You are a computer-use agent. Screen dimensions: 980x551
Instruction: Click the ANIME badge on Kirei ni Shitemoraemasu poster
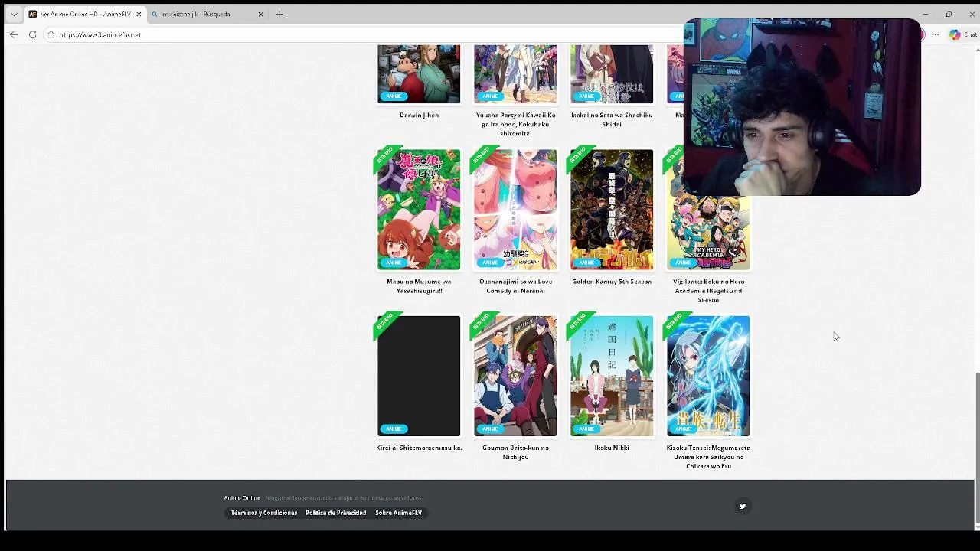[x=394, y=429]
